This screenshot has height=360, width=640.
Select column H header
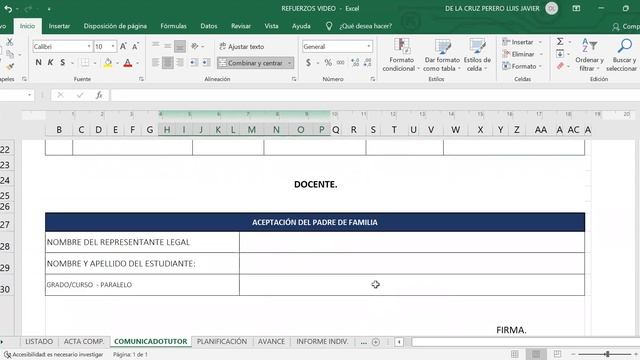(x=167, y=130)
